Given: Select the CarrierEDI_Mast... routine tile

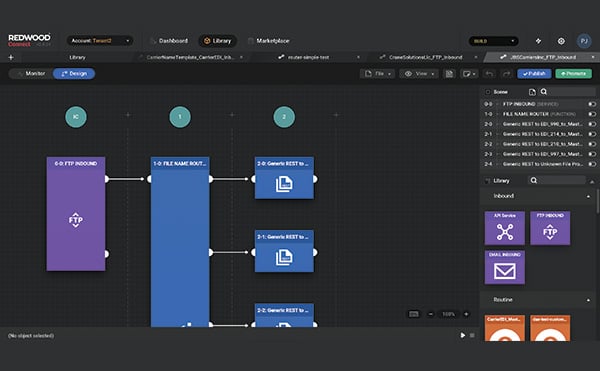Looking at the screenshot, I should tap(504, 328).
